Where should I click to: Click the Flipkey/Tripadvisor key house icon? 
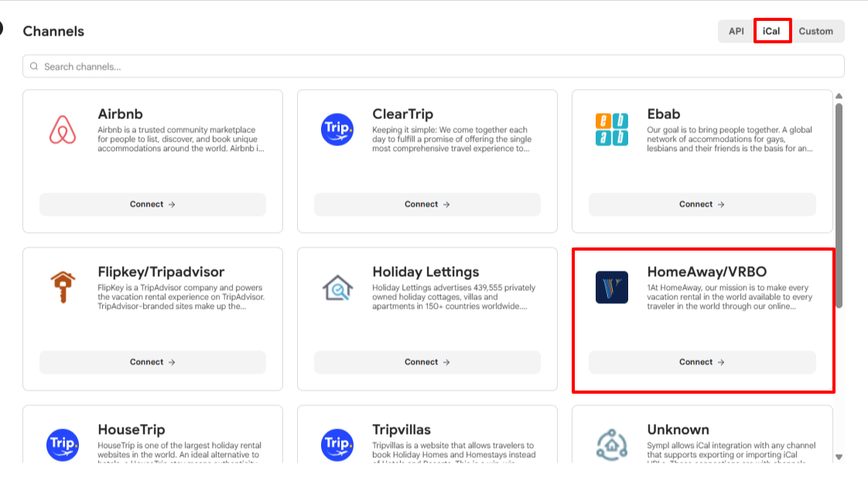[x=63, y=287]
